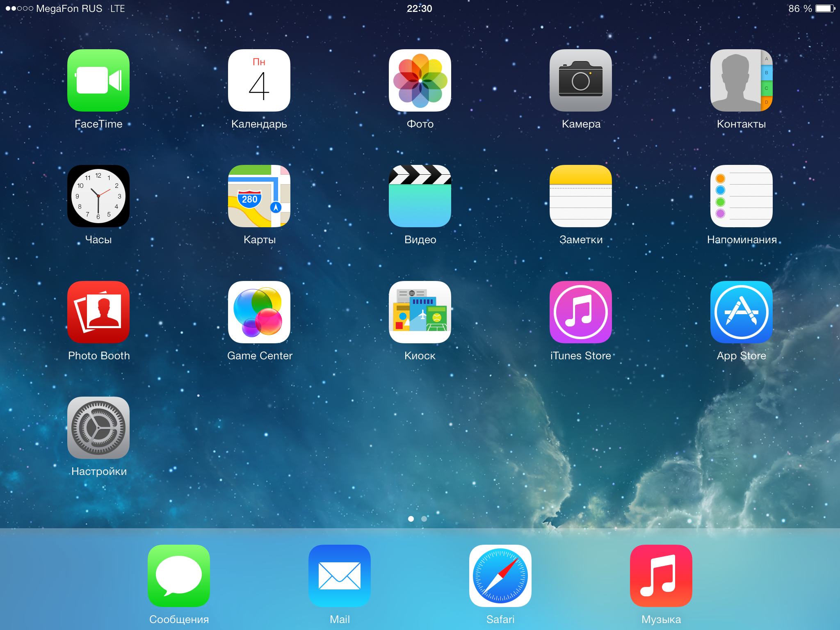Open the Фото photos app
The height and width of the screenshot is (630, 840).
click(x=420, y=80)
